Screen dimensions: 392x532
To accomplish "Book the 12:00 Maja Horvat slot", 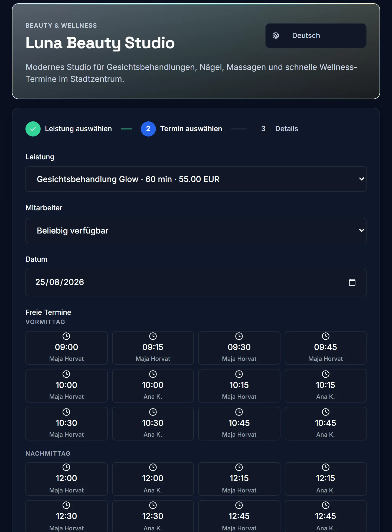I will pyautogui.click(x=66, y=479).
